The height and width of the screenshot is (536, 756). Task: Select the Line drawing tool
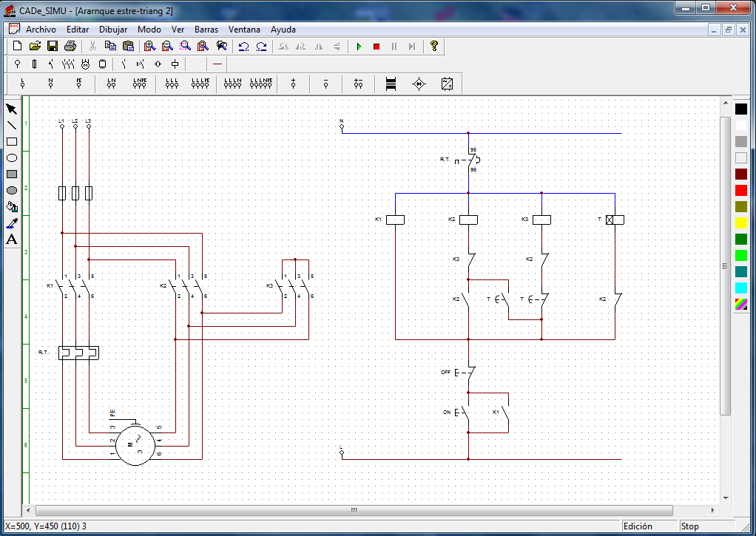click(12, 126)
